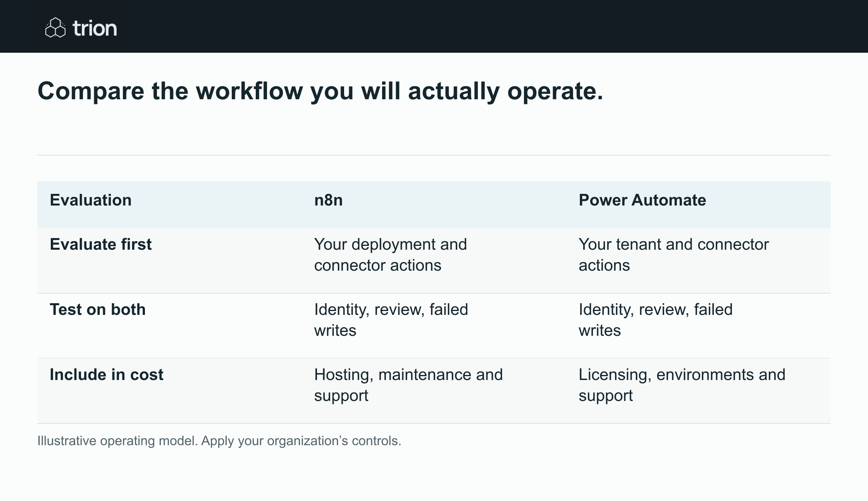Click the n8n column header

tap(328, 200)
